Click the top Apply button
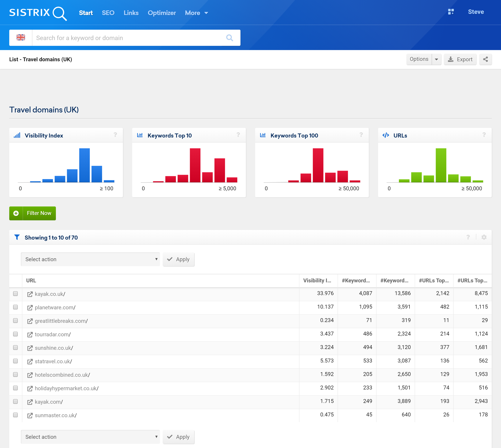 point(179,259)
